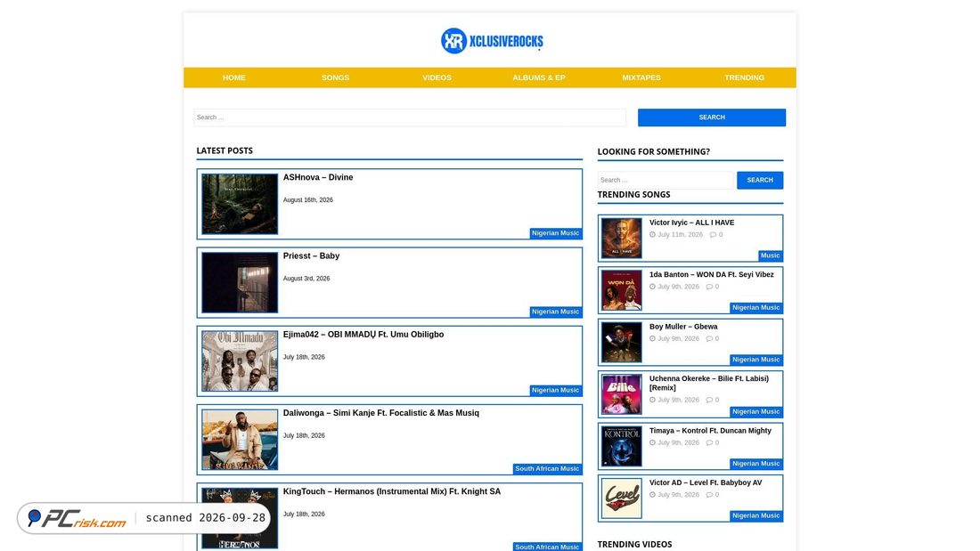The height and width of the screenshot is (551, 980).
Task: Click comment icon under Boy Muller song
Action: point(709,338)
